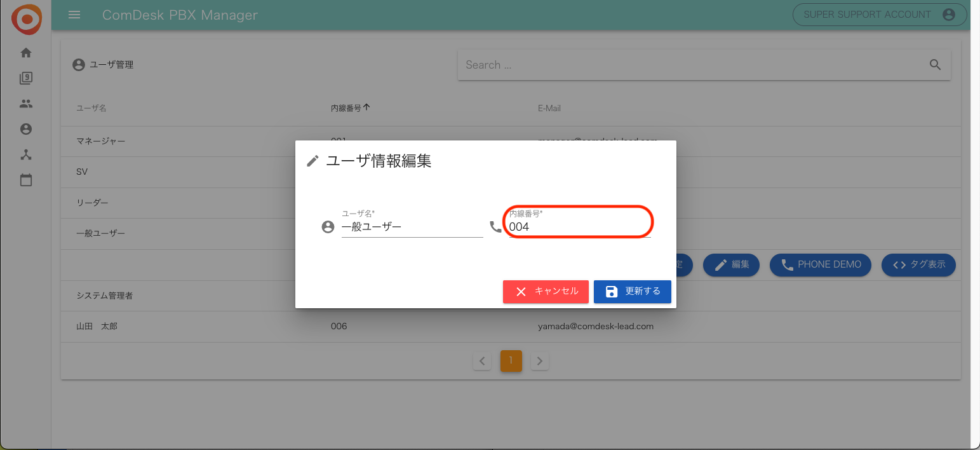Open the SUPER SUPPORT ACCOUNT menu

[878, 15]
